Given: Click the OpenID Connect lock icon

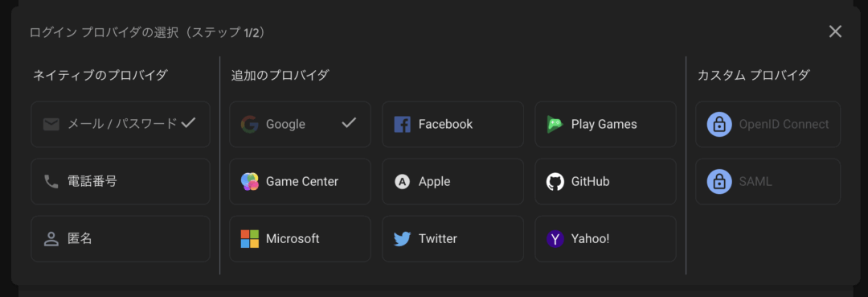Looking at the screenshot, I should [719, 124].
